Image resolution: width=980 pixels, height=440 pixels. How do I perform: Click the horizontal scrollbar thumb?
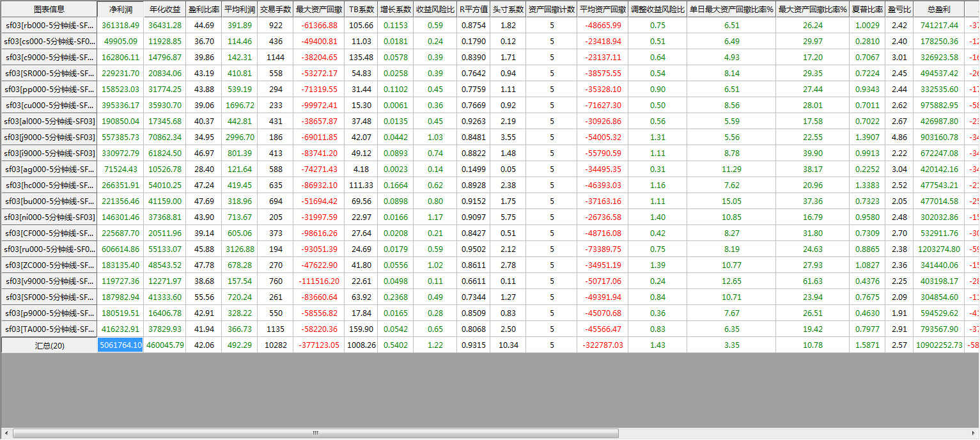pyautogui.click(x=316, y=433)
